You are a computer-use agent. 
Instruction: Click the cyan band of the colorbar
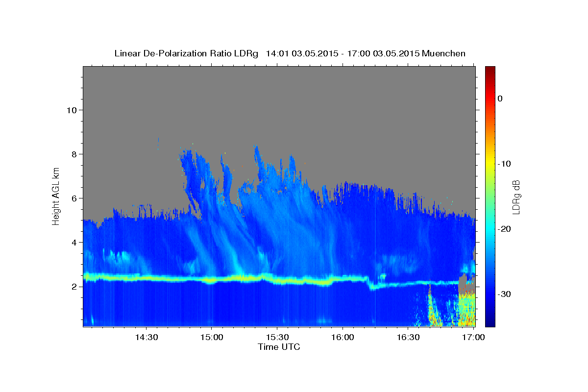pos(490,229)
